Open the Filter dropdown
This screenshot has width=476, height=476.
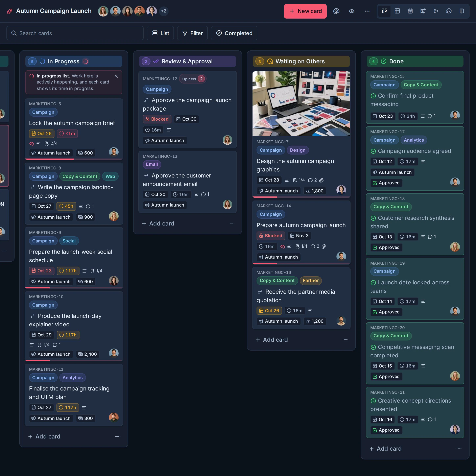pyautogui.click(x=192, y=33)
